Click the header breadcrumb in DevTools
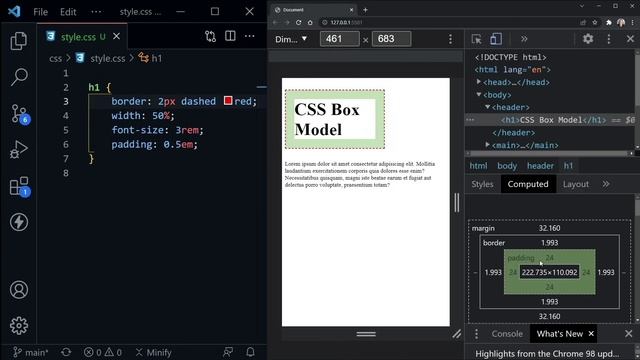Image resolution: width=640 pixels, height=360 pixels. 540,166
